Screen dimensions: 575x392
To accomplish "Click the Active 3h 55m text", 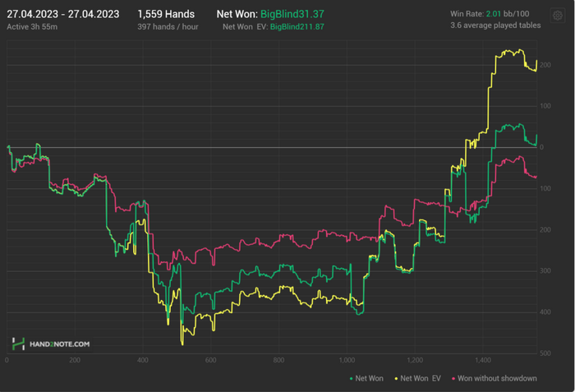I will coord(32,27).
